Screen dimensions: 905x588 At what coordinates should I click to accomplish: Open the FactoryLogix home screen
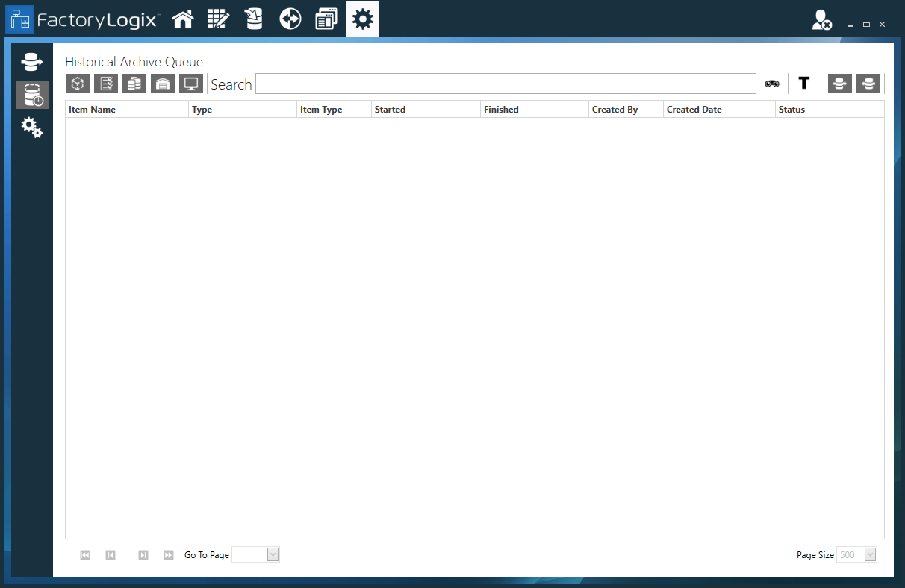[x=183, y=19]
